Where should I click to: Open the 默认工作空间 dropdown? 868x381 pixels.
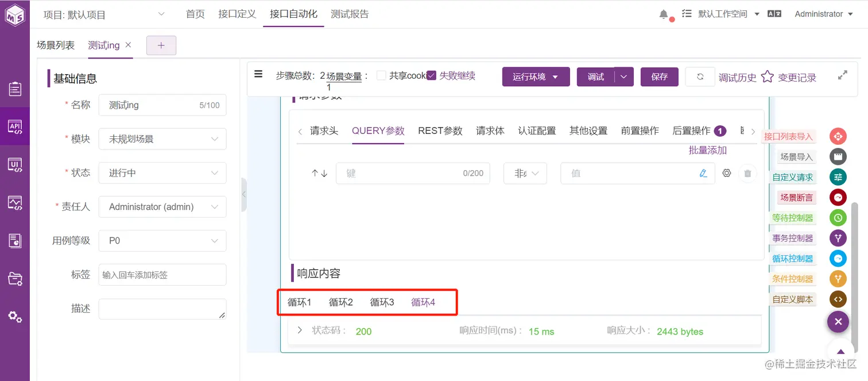tap(728, 14)
